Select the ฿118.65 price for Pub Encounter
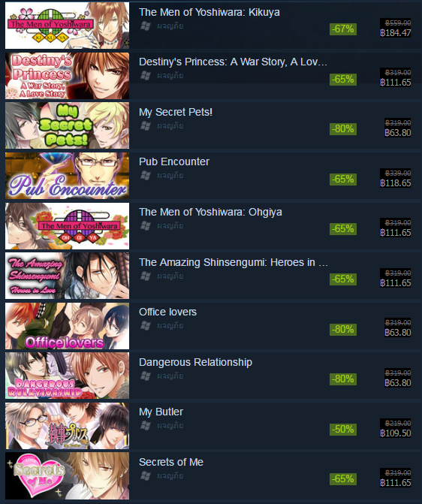Screen dimensions: 422x504 click(x=395, y=183)
